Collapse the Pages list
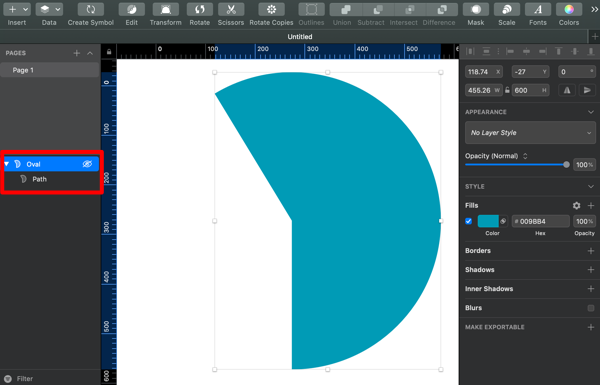 (90, 53)
